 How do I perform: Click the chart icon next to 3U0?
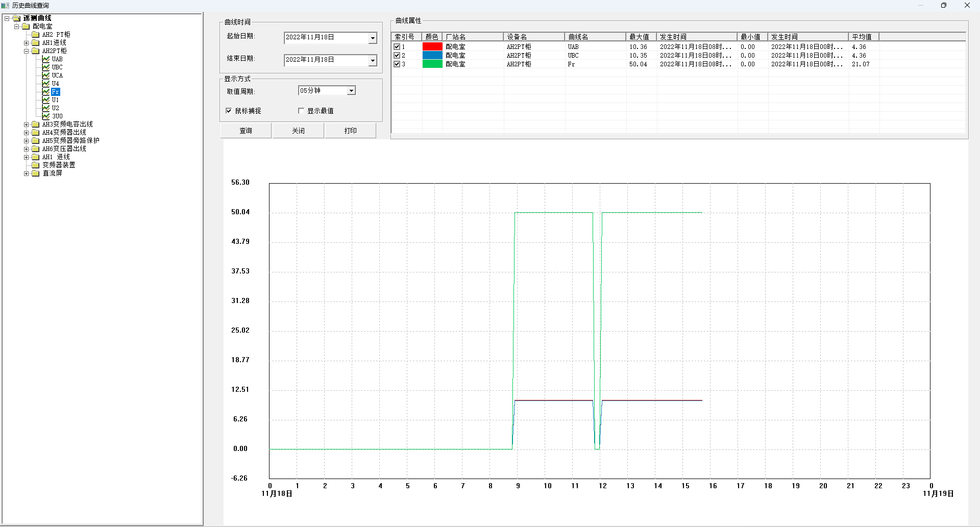[x=46, y=116]
